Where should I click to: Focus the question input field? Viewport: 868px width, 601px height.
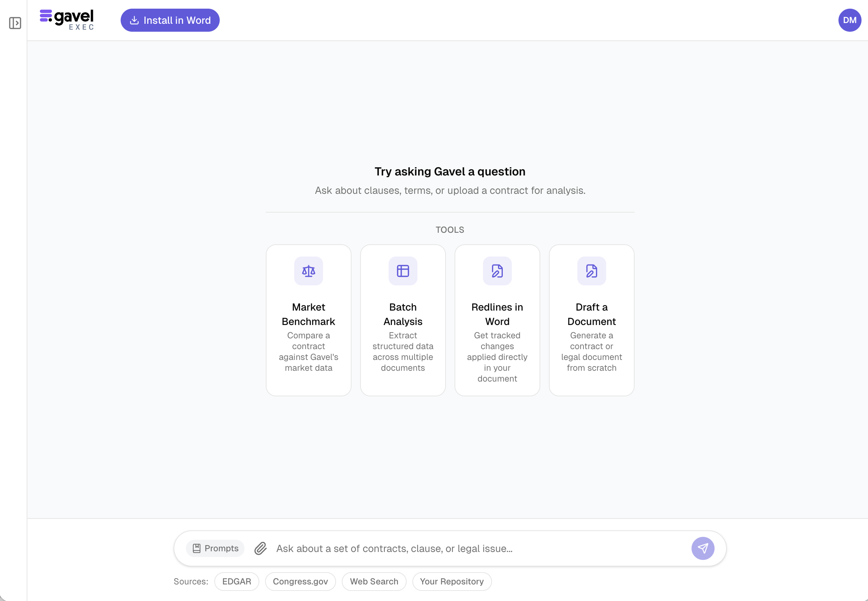(478, 548)
